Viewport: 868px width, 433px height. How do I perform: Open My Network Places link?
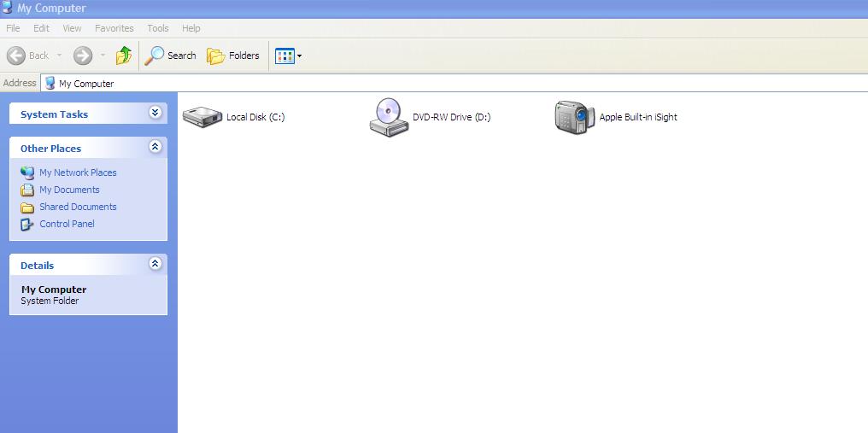pos(78,173)
